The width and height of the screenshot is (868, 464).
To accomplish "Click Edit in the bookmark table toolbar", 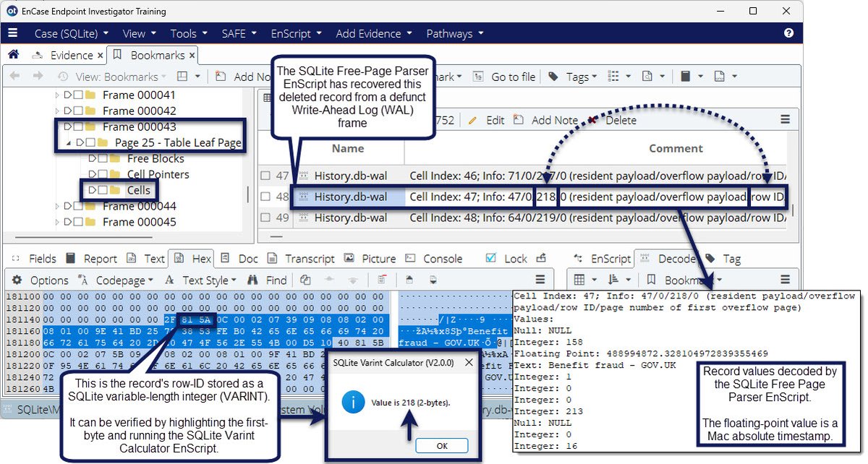I will coord(486,120).
